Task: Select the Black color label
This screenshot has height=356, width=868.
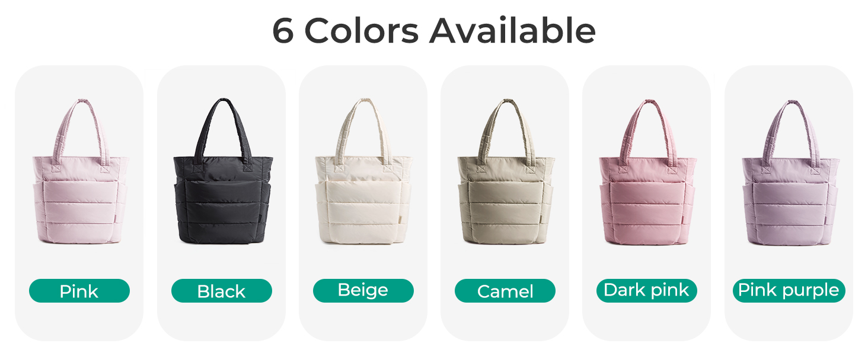Action: pos(221,291)
